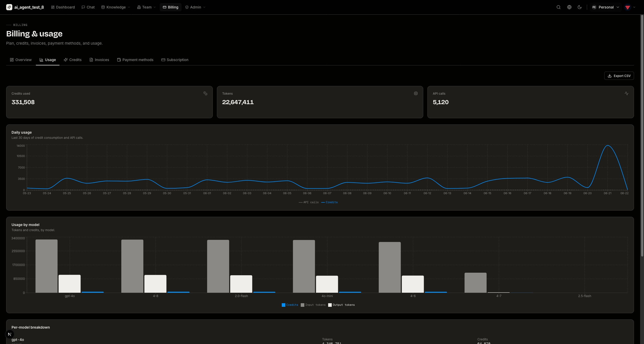The height and width of the screenshot is (344, 644).
Task: Switch to the Subscription tab
Action: click(175, 60)
